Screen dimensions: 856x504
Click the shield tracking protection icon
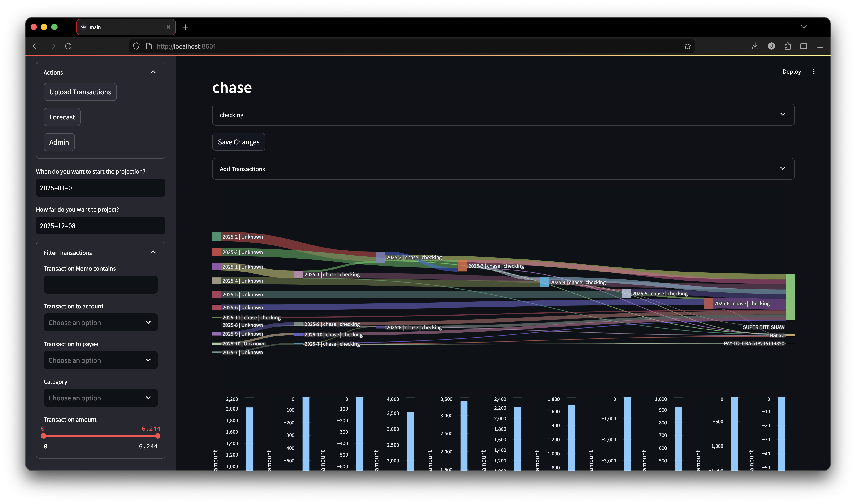tap(136, 46)
